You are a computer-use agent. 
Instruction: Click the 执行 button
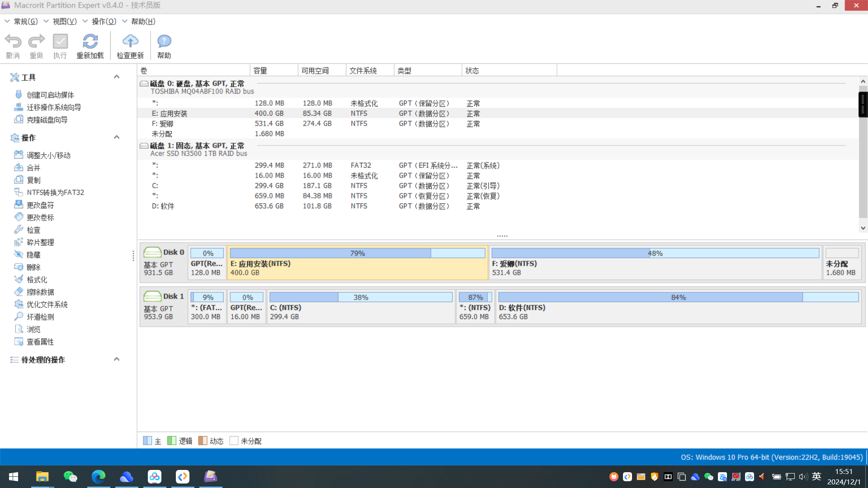60,45
